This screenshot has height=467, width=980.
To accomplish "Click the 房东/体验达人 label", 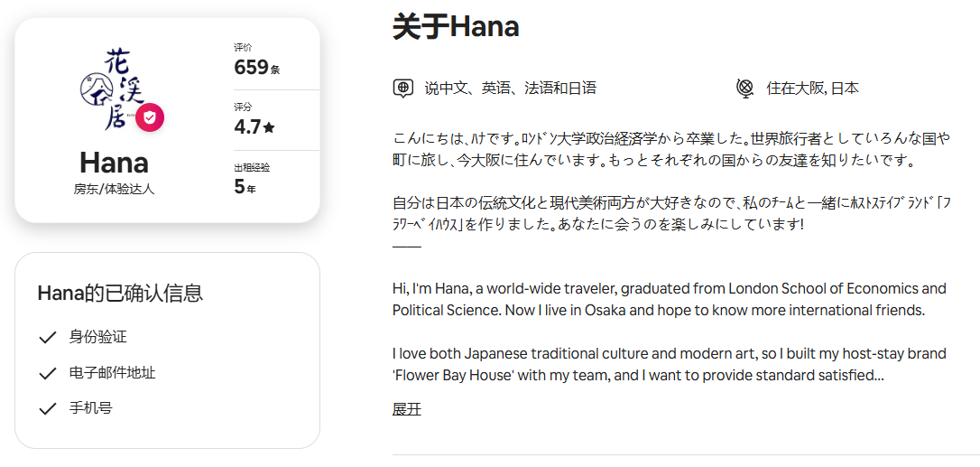I will [x=114, y=189].
